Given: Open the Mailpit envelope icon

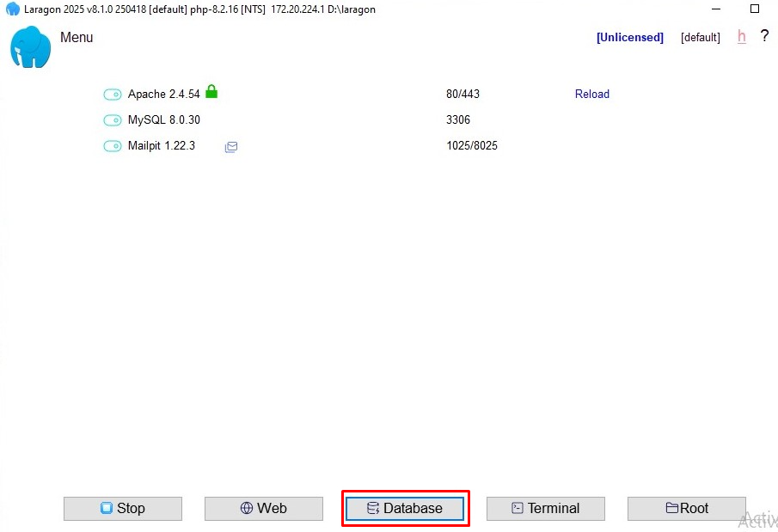Looking at the screenshot, I should pyautogui.click(x=231, y=147).
